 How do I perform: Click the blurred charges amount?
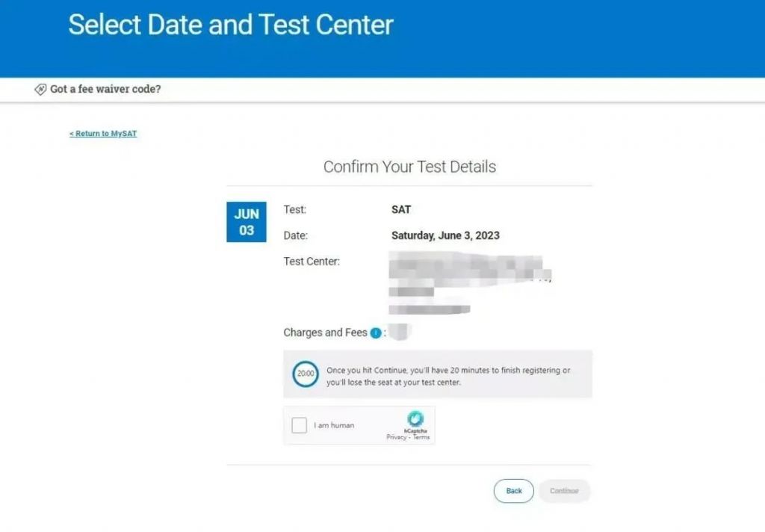pyautogui.click(x=400, y=332)
